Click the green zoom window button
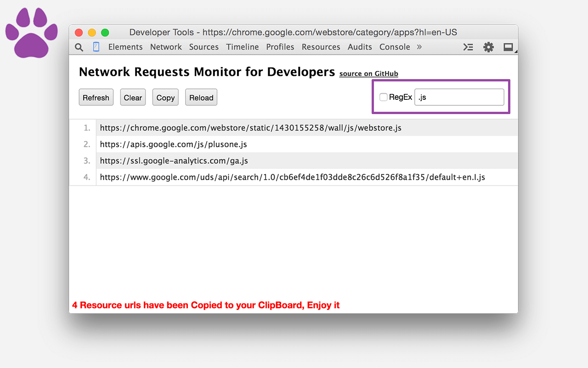Screen dimensions: 588x368 click(105, 33)
